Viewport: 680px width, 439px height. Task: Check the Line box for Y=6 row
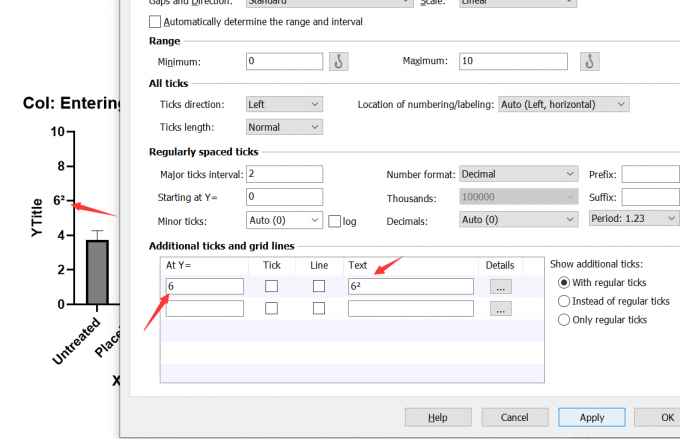coord(319,286)
